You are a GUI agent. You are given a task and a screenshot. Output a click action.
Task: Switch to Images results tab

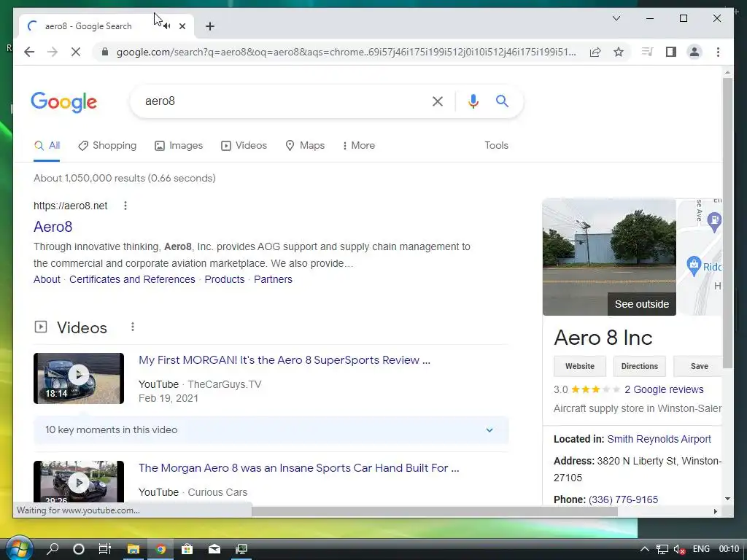(179, 146)
